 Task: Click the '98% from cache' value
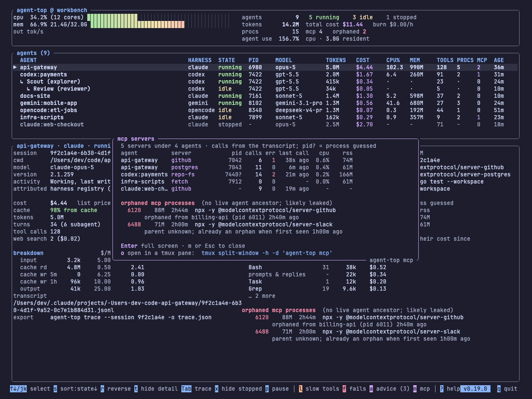point(74,210)
